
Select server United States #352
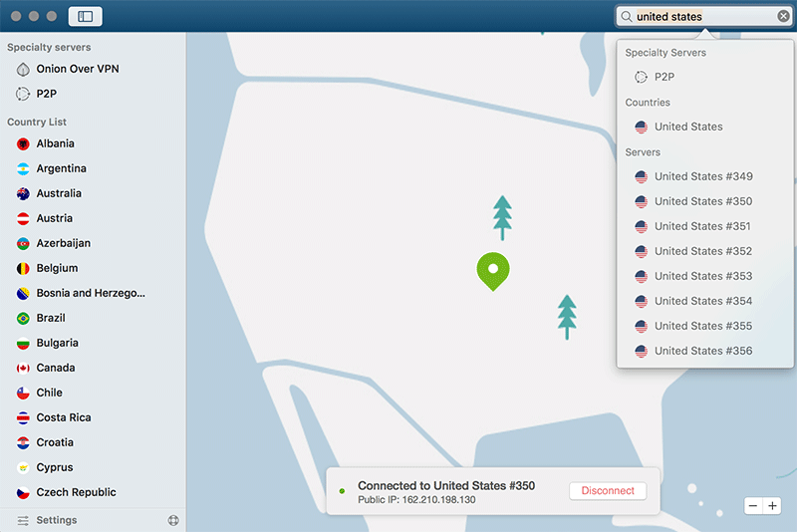tap(705, 251)
